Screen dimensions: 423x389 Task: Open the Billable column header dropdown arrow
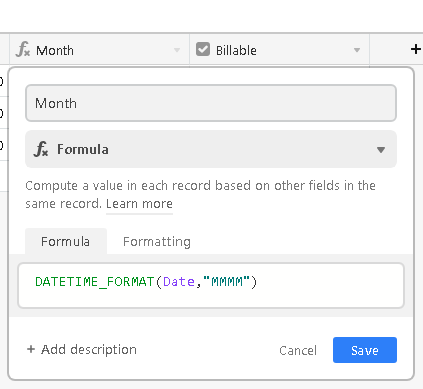pos(357,50)
